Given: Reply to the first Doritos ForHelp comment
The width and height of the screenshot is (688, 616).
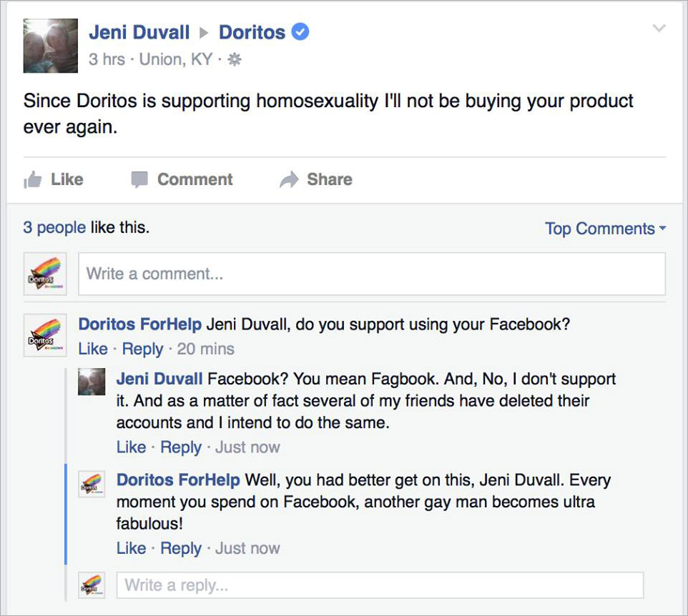Looking at the screenshot, I should (142, 349).
